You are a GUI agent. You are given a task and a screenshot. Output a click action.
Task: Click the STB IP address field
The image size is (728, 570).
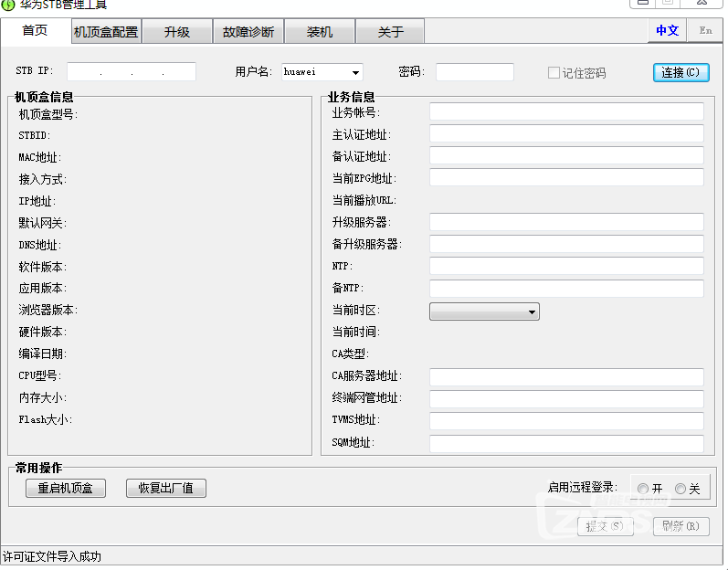click(132, 71)
